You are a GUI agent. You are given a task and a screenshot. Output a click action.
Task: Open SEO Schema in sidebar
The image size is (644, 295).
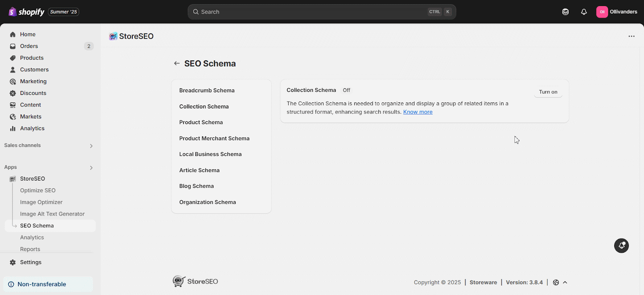[50, 226]
